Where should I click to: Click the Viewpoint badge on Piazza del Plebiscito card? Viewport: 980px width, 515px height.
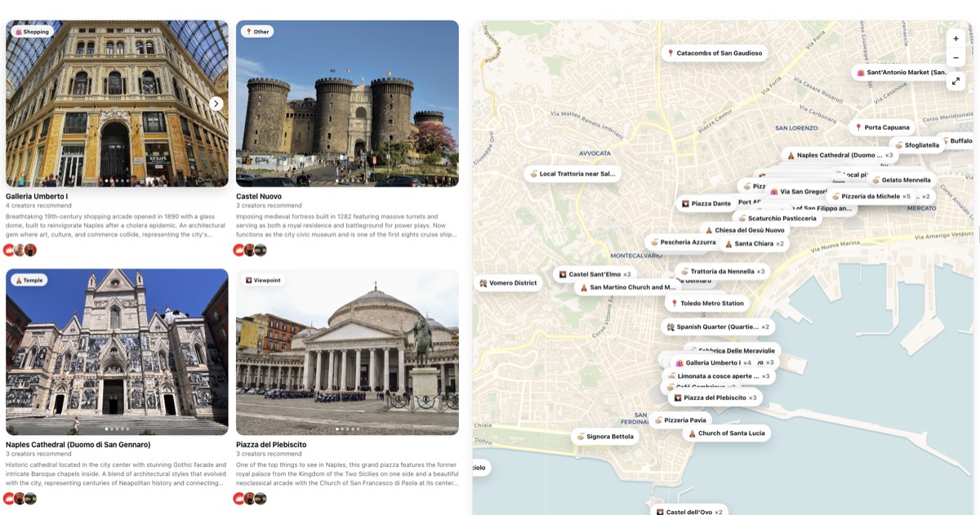[x=263, y=280]
